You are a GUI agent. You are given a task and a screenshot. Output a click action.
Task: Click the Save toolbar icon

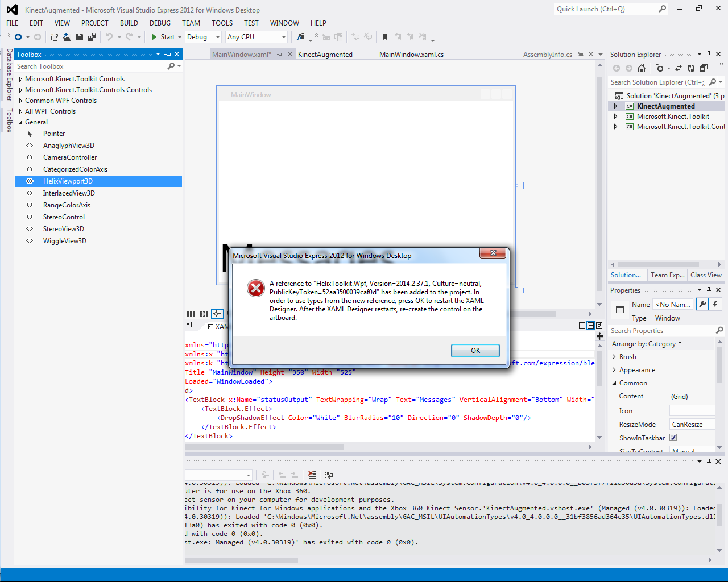(x=80, y=37)
